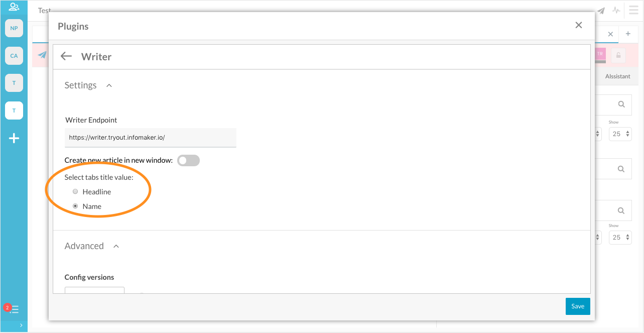Open the paper plane send icon
The width and height of the screenshot is (644, 333).
coord(600,10)
